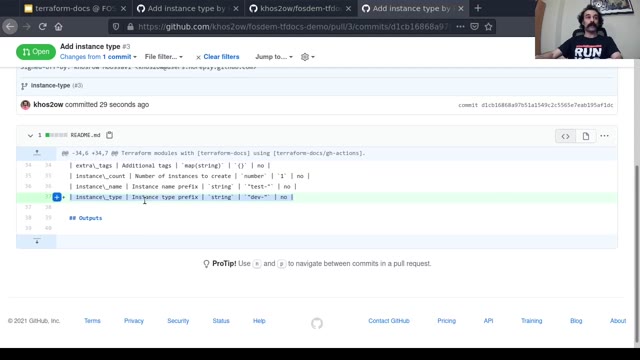Open the #3 pull request reference

(78, 85)
